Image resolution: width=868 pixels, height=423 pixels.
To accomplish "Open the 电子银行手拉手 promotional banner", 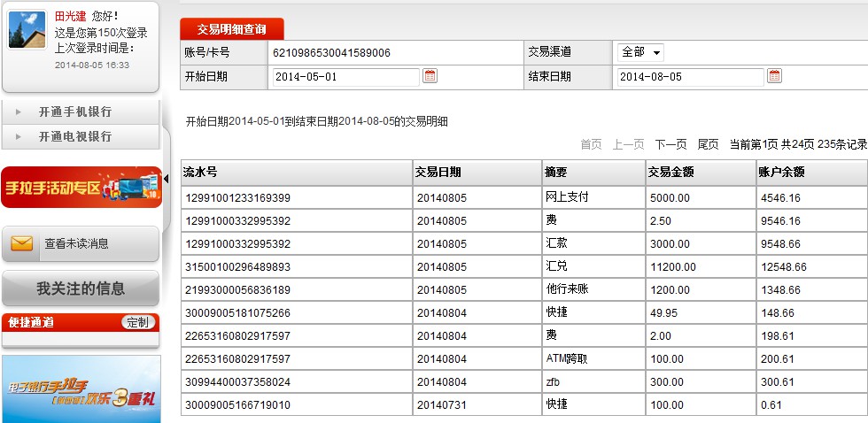I will 81,388.
